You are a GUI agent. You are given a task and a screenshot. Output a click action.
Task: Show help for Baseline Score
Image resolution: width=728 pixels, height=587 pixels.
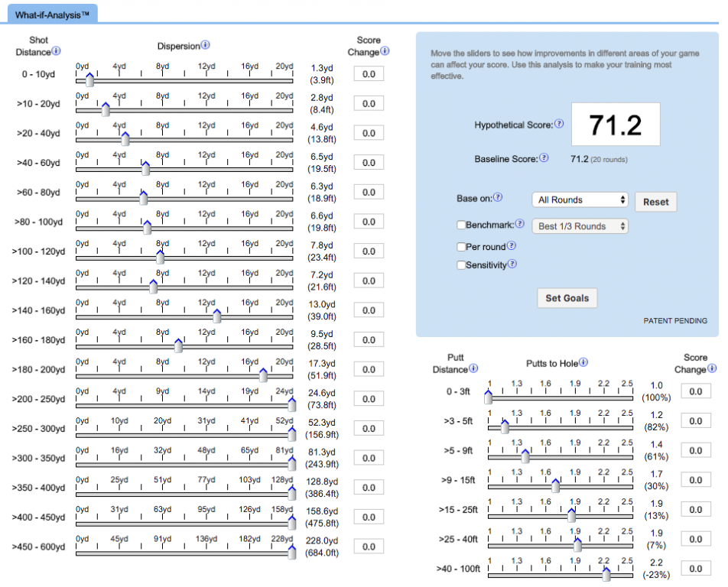544,157
